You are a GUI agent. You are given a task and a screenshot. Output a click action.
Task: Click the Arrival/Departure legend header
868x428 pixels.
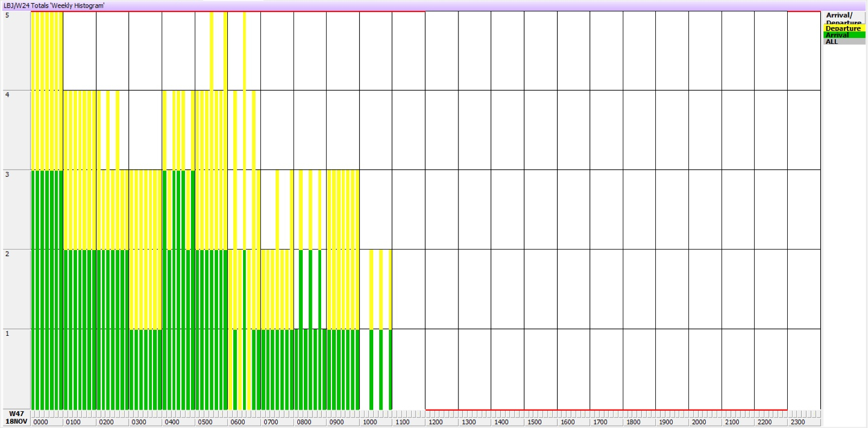(844, 17)
